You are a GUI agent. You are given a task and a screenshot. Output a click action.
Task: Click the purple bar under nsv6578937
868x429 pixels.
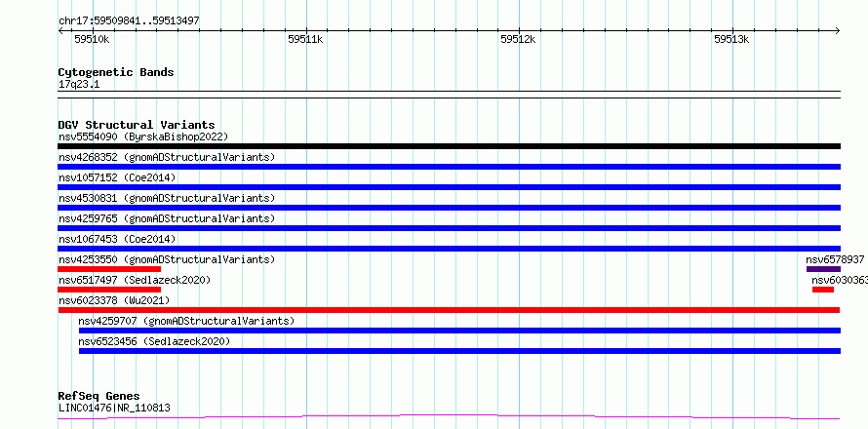click(x=823, y=269)
